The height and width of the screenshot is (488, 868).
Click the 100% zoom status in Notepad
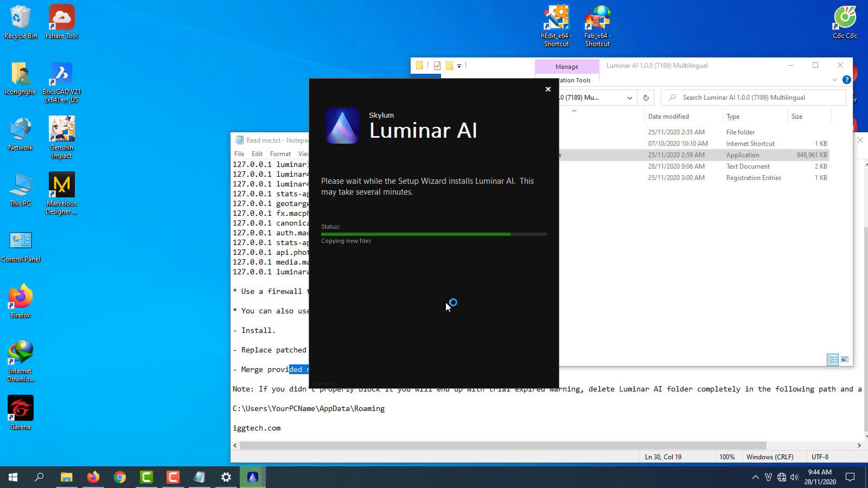pyautogui.click(x=727, y=457)
